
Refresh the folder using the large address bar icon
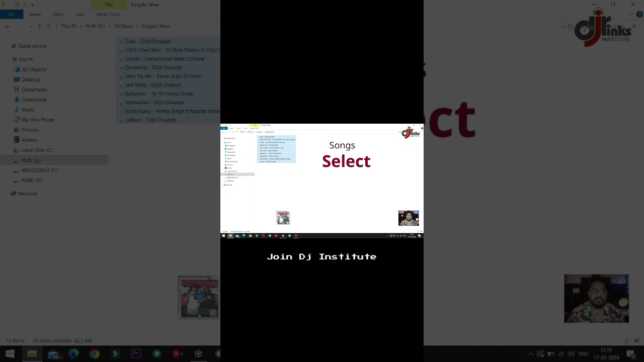tap(570, 27)
